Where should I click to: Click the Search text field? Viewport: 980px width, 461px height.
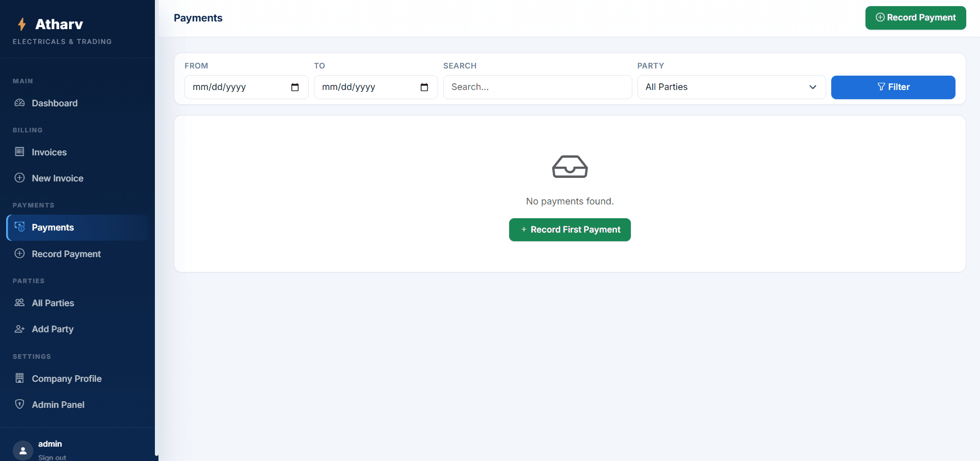point(537,87)
